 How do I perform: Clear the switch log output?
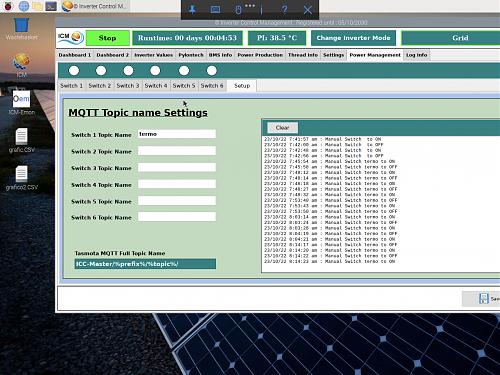pos(282,128)
